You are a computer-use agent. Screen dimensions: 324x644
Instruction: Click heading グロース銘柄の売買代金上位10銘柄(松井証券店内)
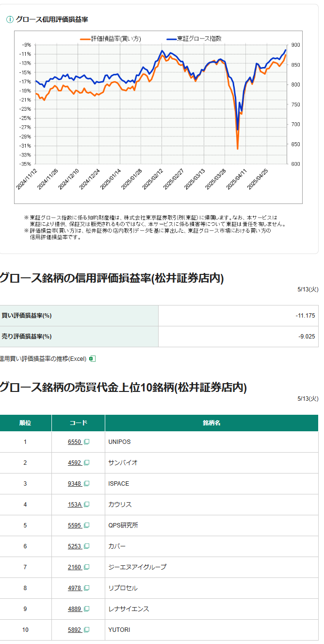(123, 388)
